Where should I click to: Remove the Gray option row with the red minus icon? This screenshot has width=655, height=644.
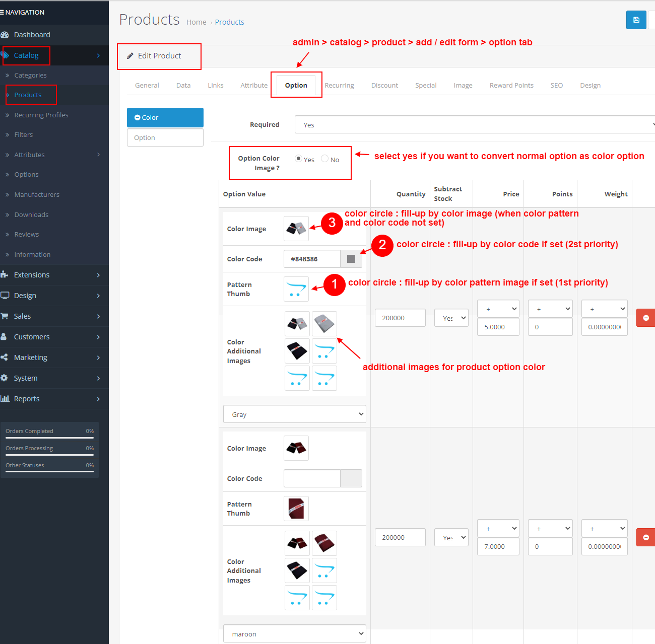646,318
